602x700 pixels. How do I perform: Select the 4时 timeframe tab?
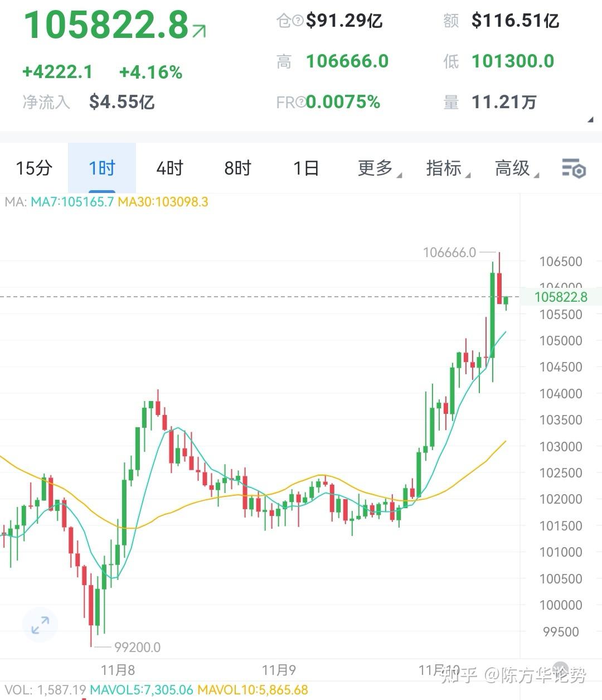click(169, 168)
